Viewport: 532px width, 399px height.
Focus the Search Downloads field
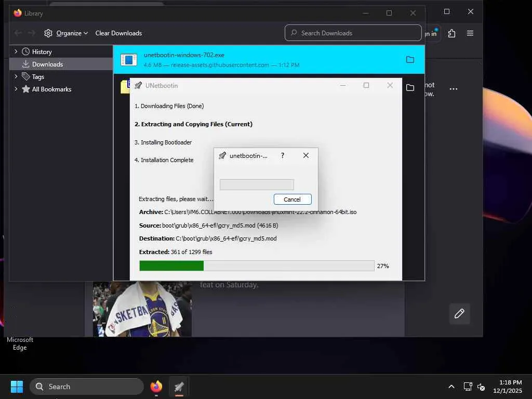coord(353,33)
